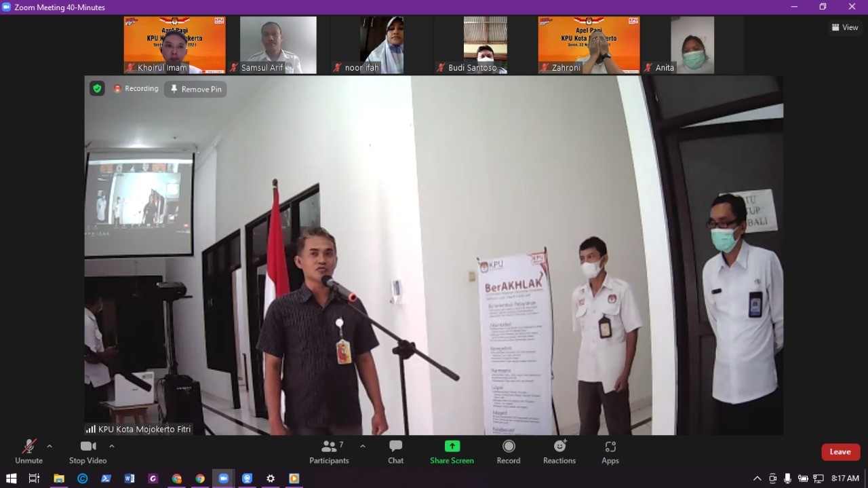Image resolution: width=868 pixels, height=488 pixels.
Task: Click the green encryption shield icon
Action: point(97,89)
